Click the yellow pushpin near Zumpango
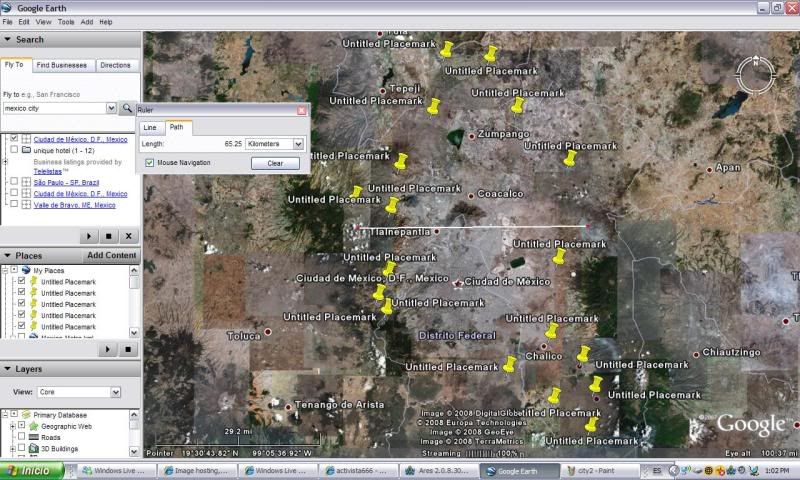The height and width of the screenshot is (480, 800). 518,106
